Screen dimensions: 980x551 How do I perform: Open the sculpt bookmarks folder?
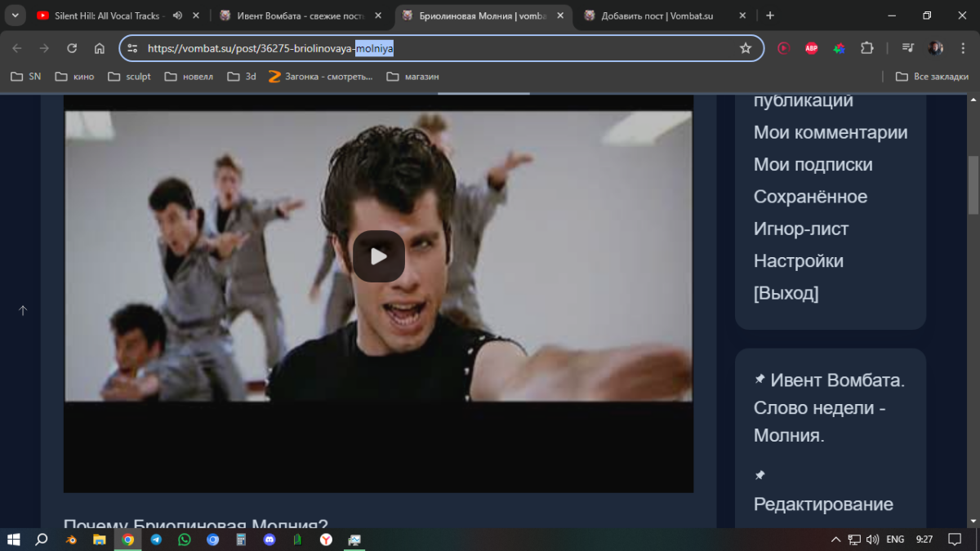pyautogui.click(x=129, y=77)
